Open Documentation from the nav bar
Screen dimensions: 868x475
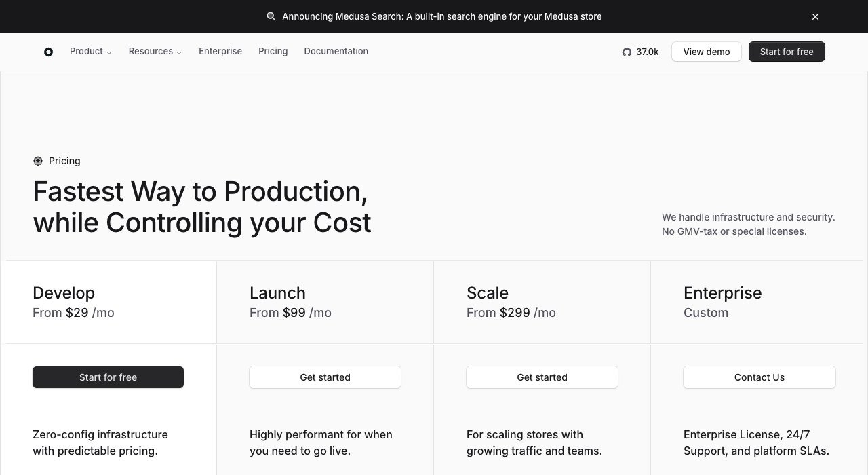click(336, 52)
